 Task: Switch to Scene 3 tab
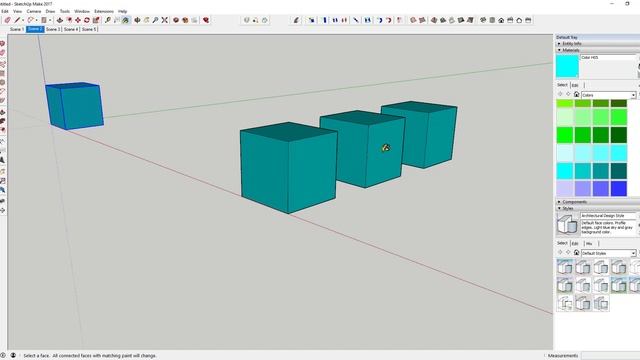click(x=53, y=29)
